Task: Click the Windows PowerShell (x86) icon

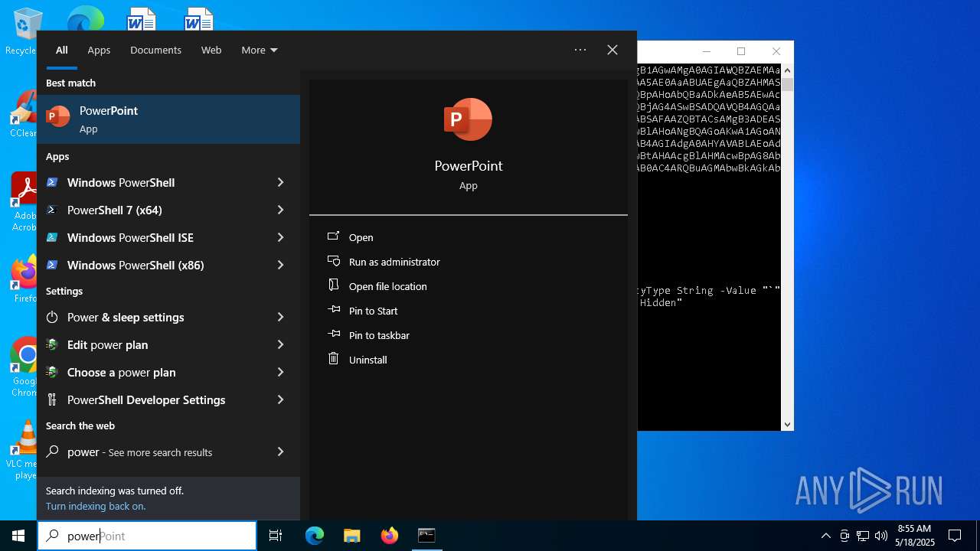Action: pyautogui.click(x=52, y=265)
